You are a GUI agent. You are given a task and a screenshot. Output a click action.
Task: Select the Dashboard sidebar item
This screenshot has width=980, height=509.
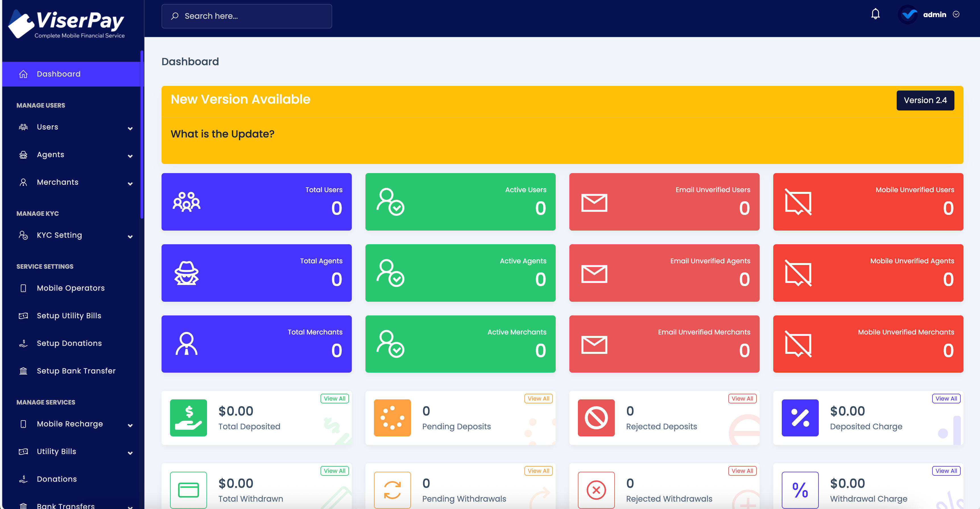59,74
